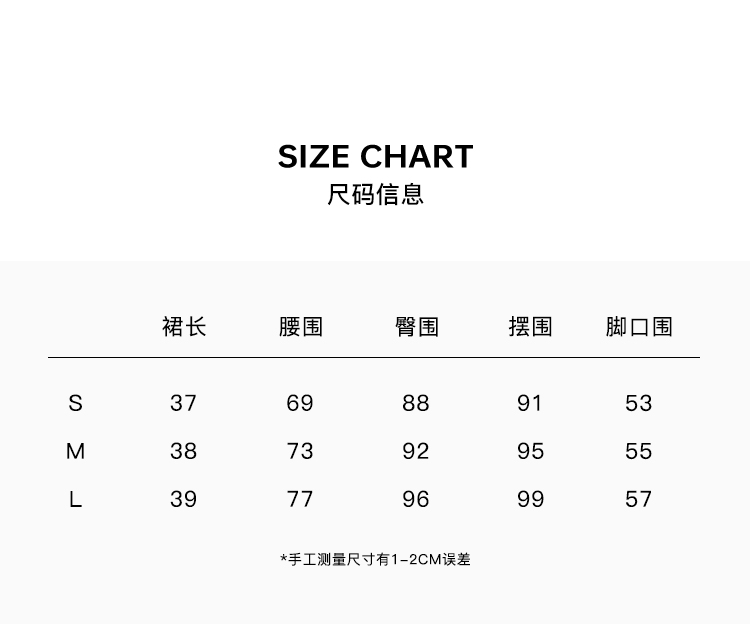Click the S size row label

[x=75, y=403]
